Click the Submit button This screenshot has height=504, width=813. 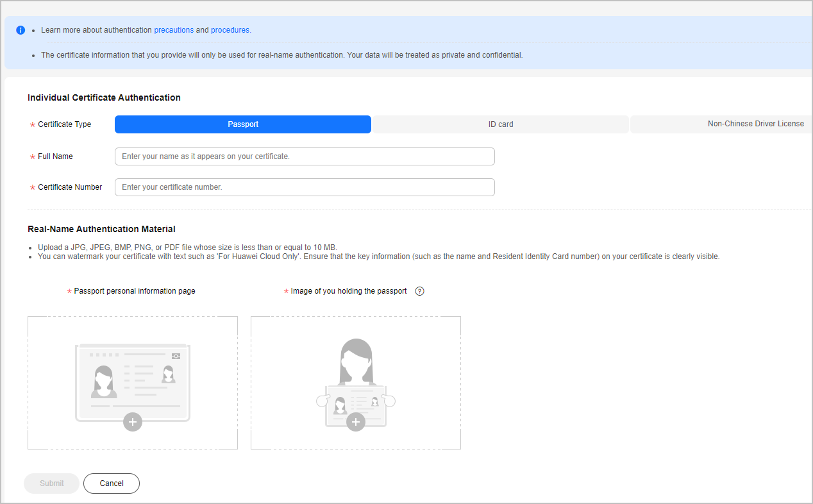(52, 483)
